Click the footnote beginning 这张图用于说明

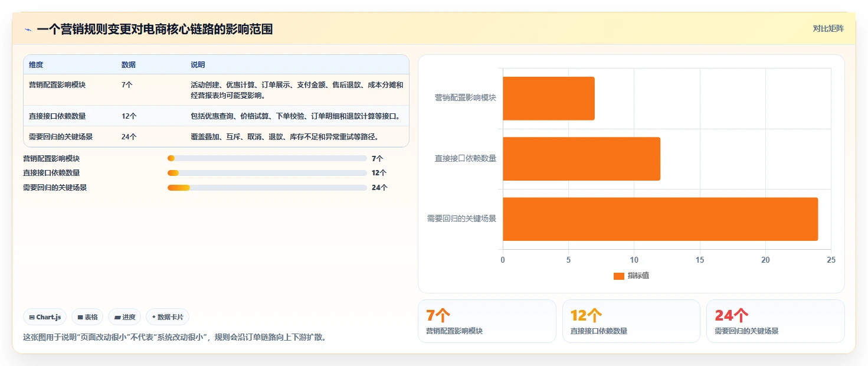coord(175,338)
